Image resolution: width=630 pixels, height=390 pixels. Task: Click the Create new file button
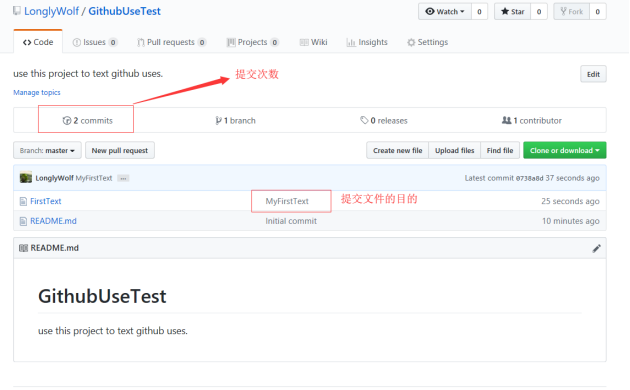[397, 150]
